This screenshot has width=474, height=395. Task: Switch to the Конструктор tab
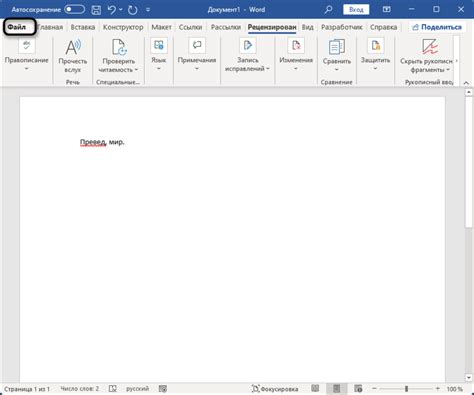(x=123, y=27)
